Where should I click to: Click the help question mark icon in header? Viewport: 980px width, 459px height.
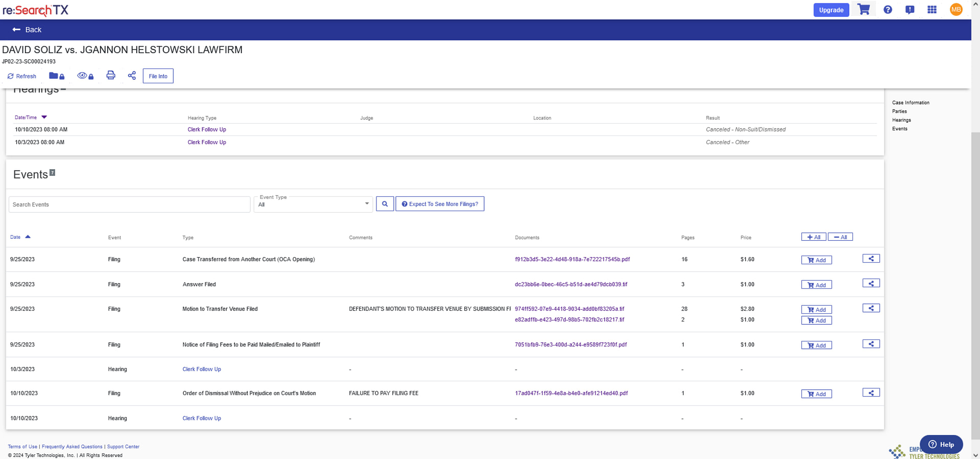[888, 10]
